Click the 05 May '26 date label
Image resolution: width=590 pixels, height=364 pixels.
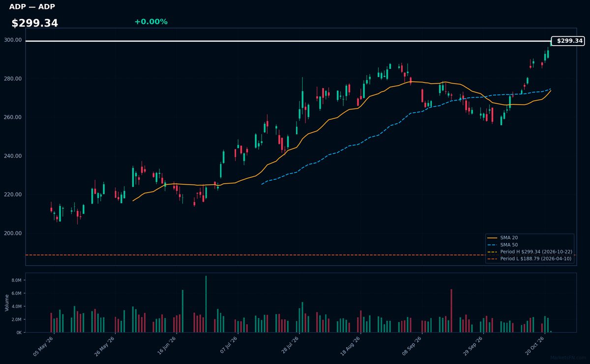click(43, 345)
